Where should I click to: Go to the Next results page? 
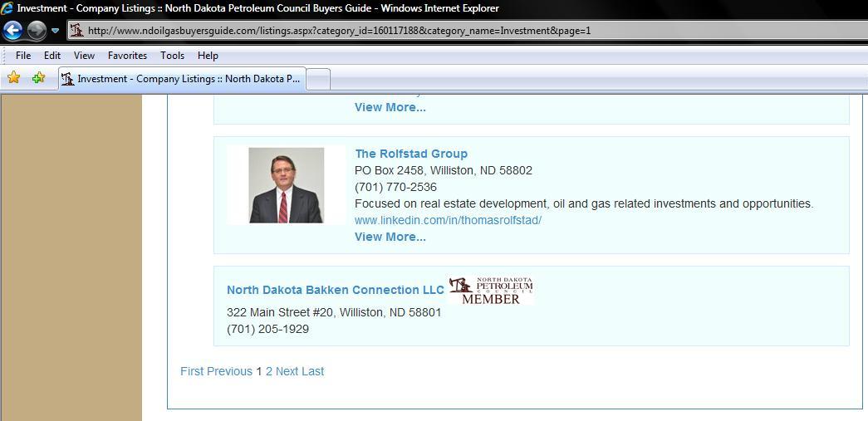(x=287, y=371)
